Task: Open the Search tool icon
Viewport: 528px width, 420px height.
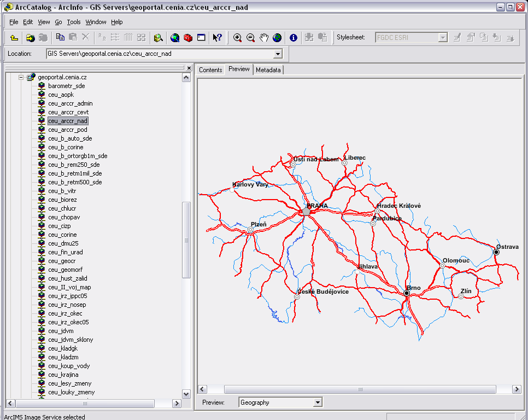Action: pyautogui.click(x=159, y=38)
